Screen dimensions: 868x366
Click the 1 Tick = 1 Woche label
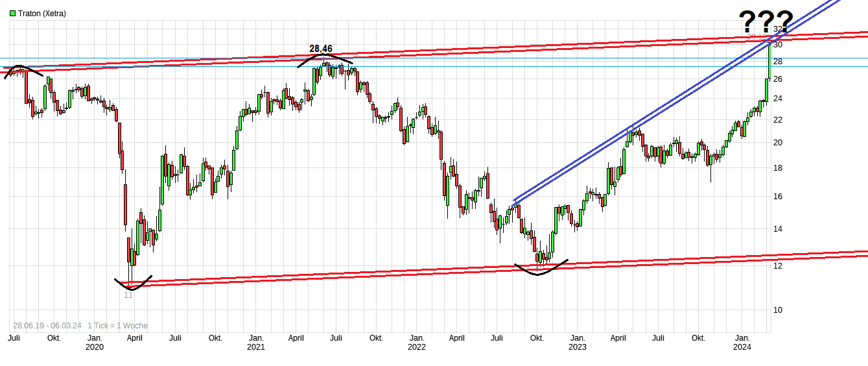[117, 326]
